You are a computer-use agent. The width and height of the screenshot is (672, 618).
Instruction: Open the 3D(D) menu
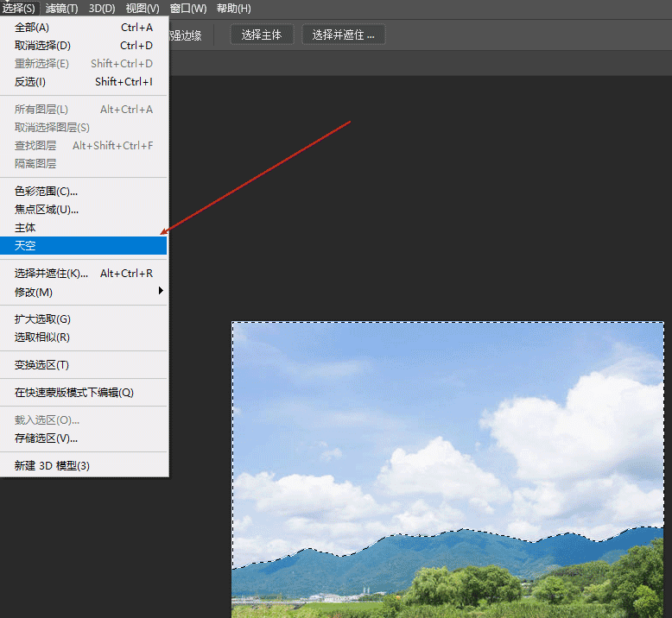click(102, 9)
